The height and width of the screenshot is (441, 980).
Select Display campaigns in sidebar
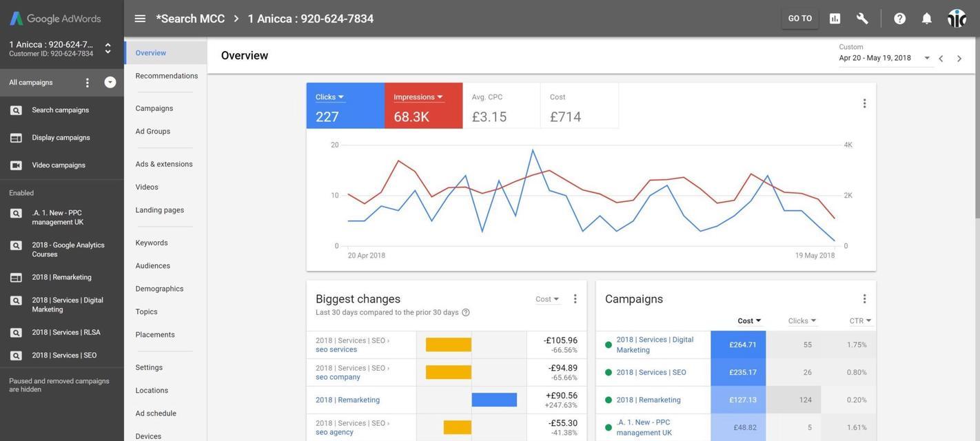[x=62, y=138]
